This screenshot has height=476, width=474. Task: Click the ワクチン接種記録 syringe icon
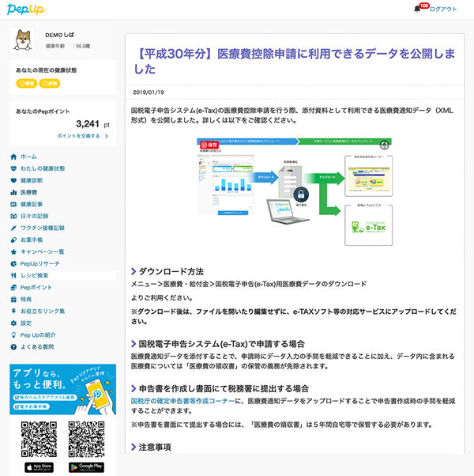pos(13,228)
